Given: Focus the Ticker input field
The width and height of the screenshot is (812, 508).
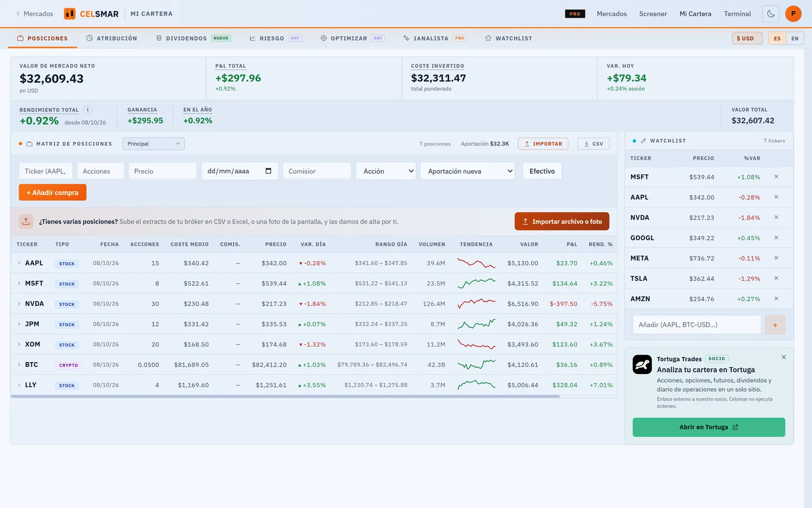Looking at the screenshot, I should click(46, 171).
